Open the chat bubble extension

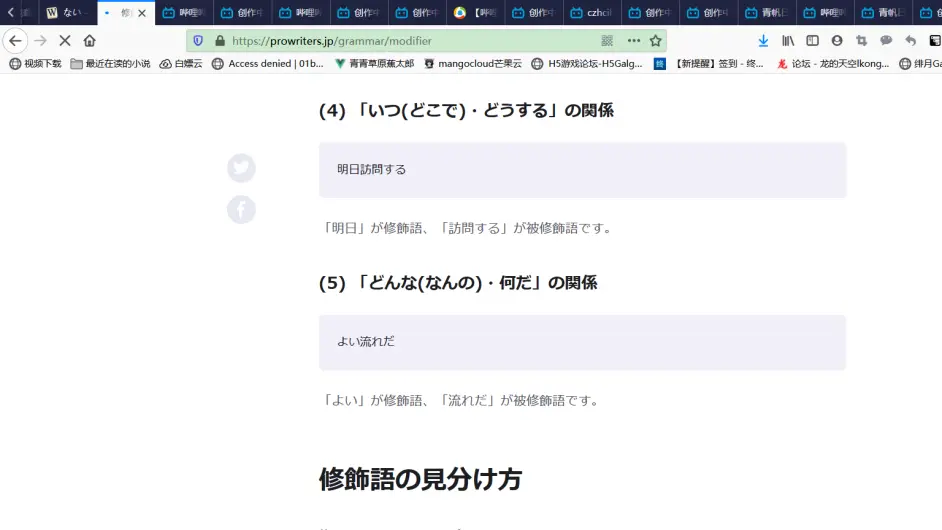(x=886, y=41)
